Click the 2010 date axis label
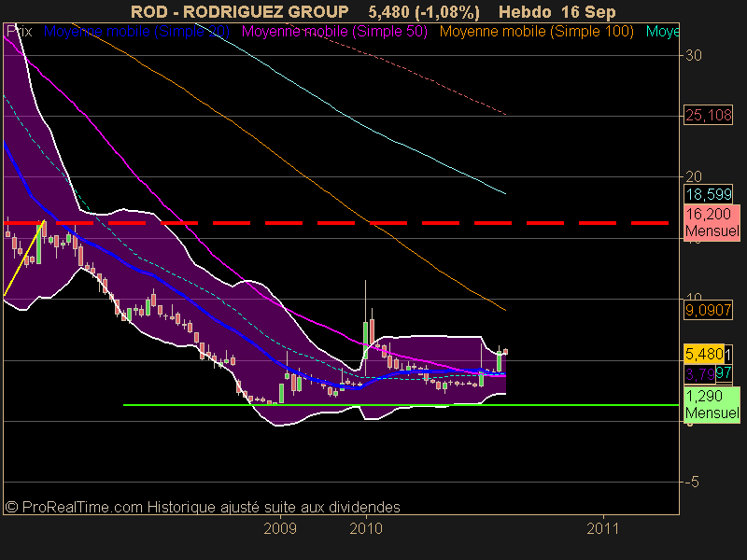747x560 pixels. click(366, 528)
